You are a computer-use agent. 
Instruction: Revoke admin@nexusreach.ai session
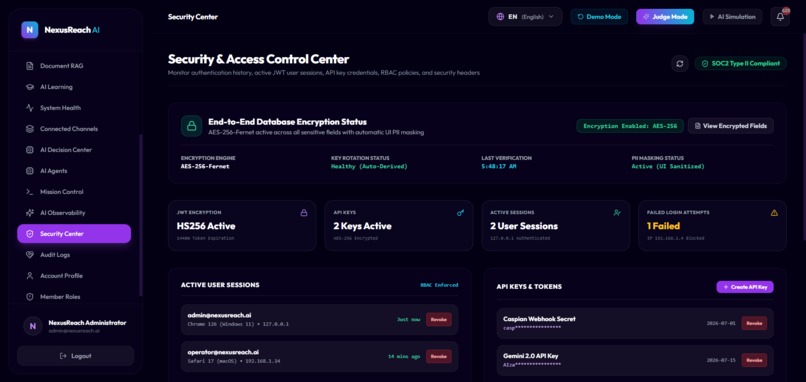[438, 319]
